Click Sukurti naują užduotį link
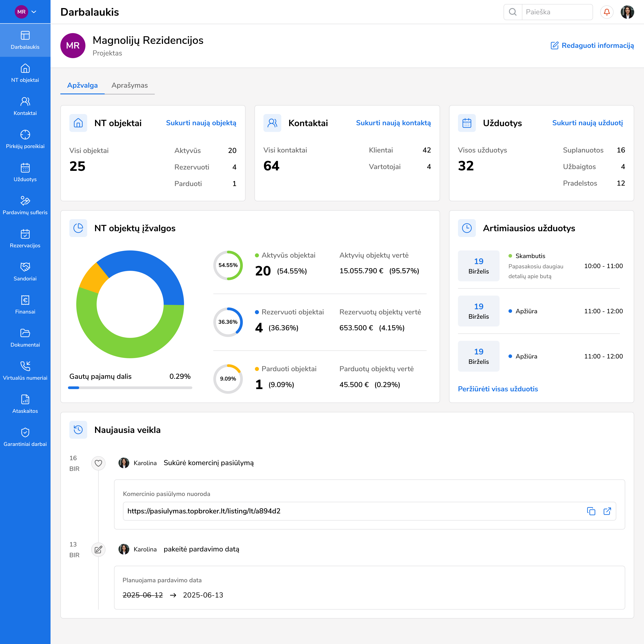 tap(587, 123)
